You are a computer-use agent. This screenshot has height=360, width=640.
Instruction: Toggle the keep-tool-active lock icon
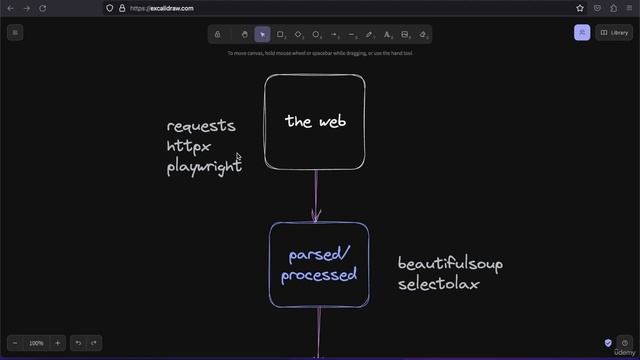[x=218, y=35]
